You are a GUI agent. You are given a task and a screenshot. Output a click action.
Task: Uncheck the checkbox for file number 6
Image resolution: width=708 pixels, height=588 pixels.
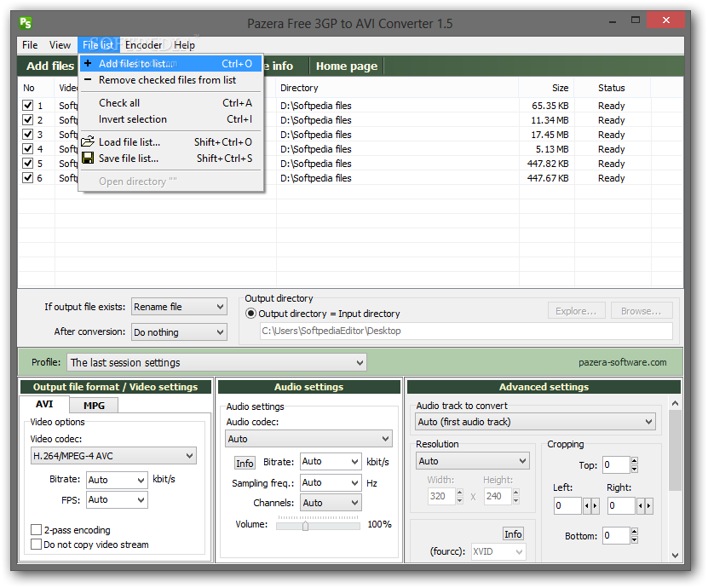(27, 177)
